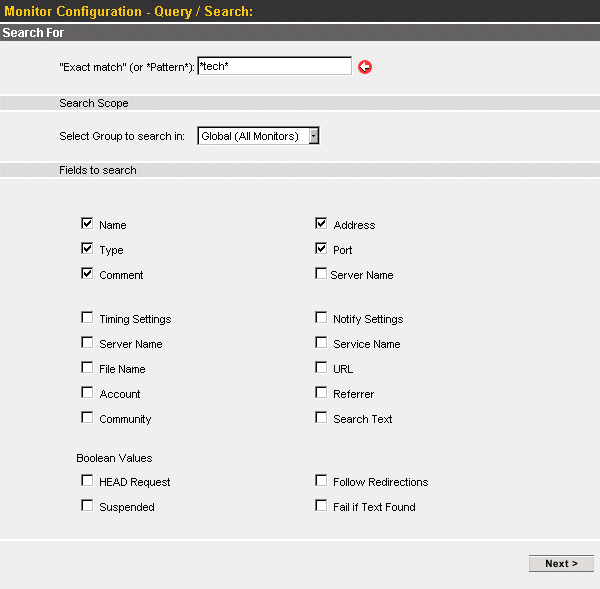This screenshot has height=589, width=600.
Task: Enable the Referrer checkbox
Action: coord(321,392)
